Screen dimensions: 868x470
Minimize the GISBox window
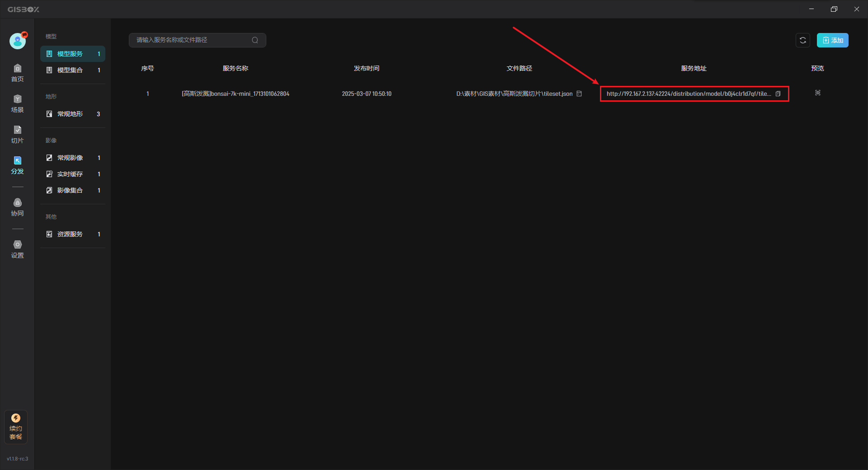[x=811, y=9]
